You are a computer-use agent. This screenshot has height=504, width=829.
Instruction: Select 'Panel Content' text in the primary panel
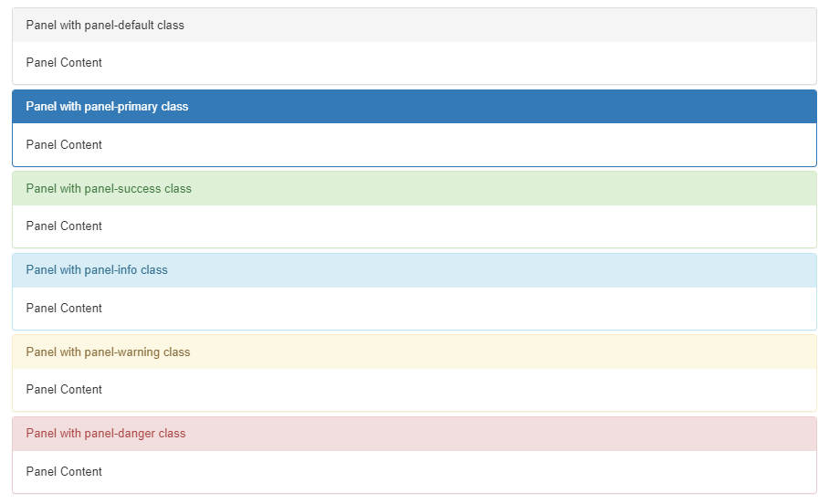[64, 144]
